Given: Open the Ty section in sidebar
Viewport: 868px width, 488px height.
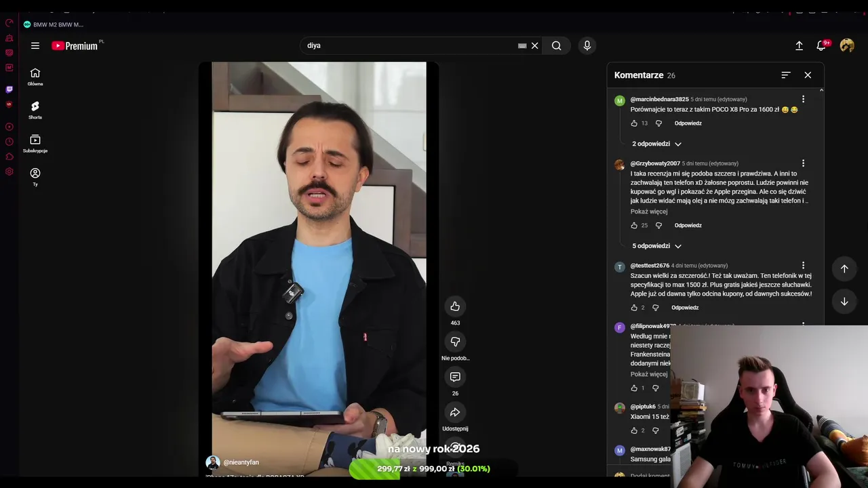Looking at the screenshot, I should tap(35, 177).
